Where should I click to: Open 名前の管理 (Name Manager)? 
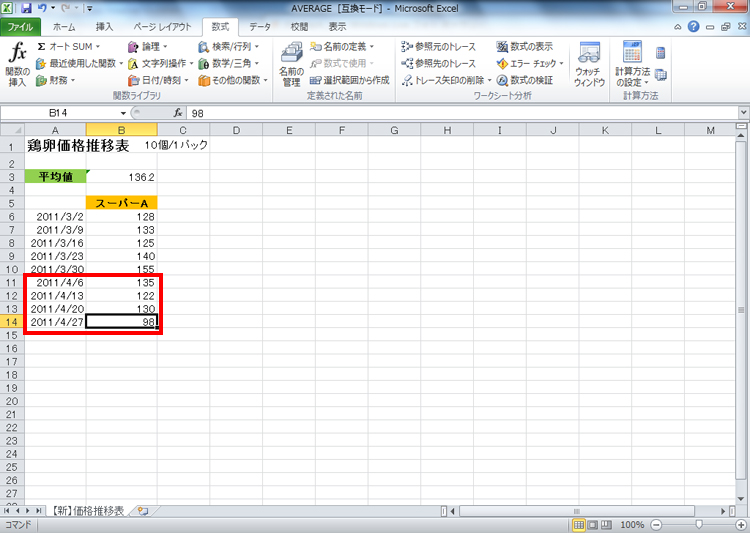tap(291, 65)
